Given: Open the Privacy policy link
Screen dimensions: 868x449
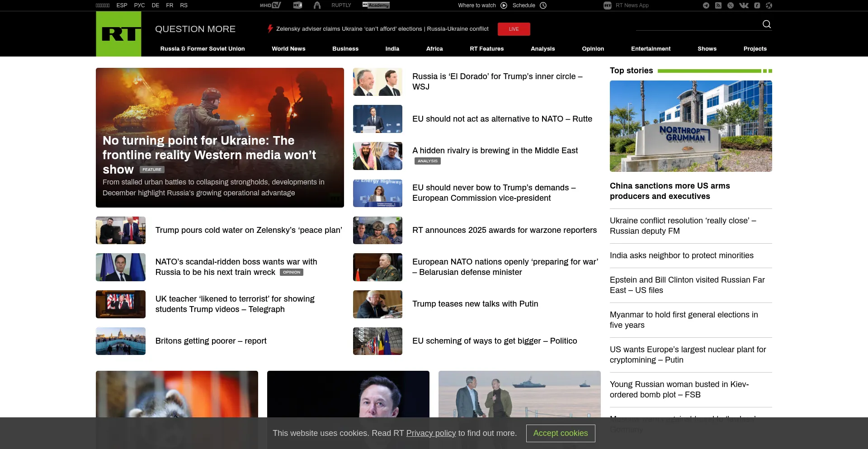Looking at the screenshot, I should 431,433.
